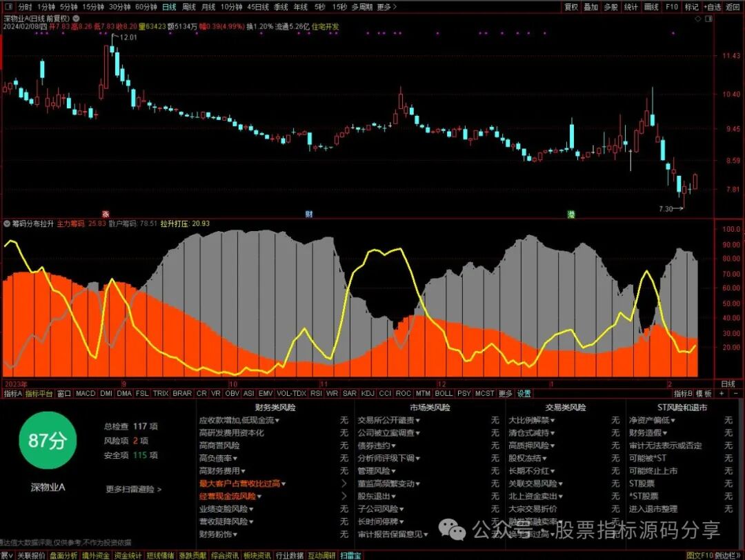The height and width of the screenshot is (560, 745).
Task: Select the 多周期 view
Action: point(362,7)
